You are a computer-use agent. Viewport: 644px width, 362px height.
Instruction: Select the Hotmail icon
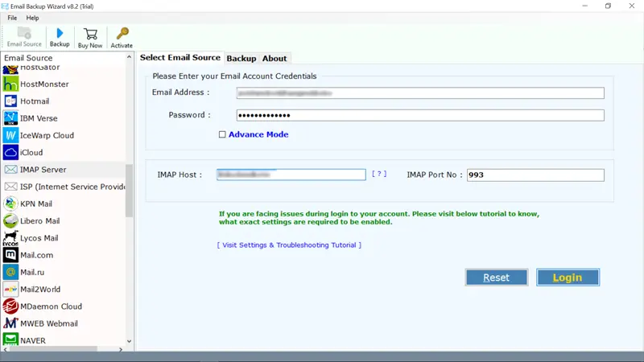click(10, 101)
